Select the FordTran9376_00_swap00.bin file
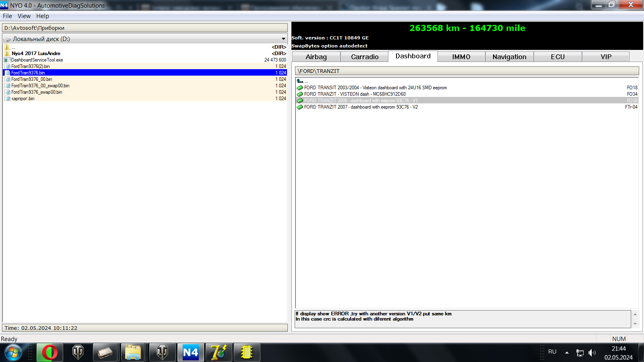 (40, 86)
